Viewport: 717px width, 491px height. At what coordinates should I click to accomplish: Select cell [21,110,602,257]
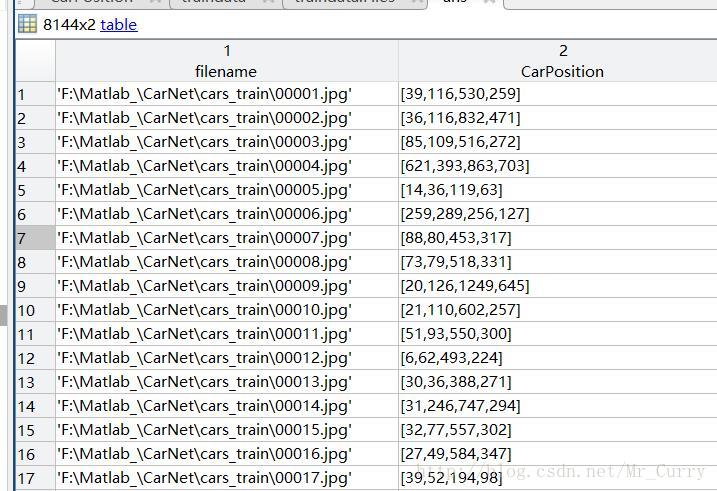[x=558, y=310]
